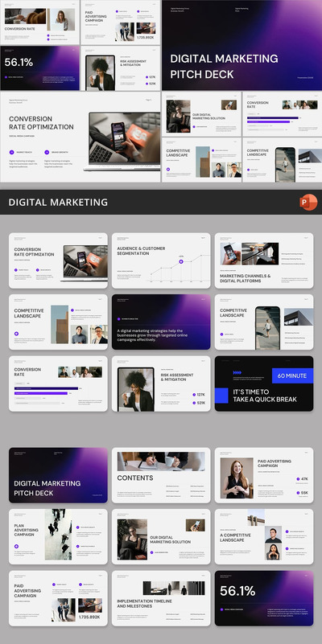Screen dimensions: 322x644
Task: Open the Audience & Customer Segmentation slide
Action: click(161, 260)
